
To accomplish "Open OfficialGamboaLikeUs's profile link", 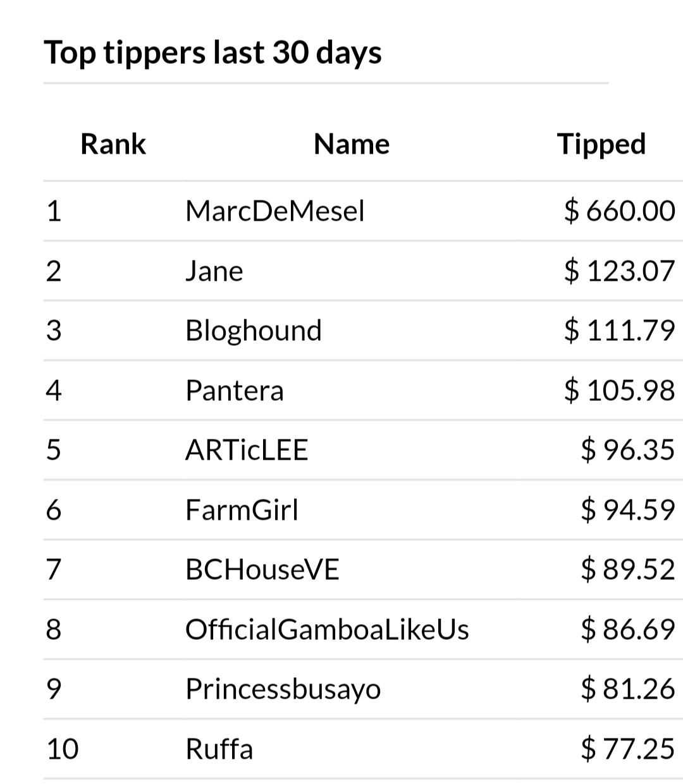I will coord(327,629).
